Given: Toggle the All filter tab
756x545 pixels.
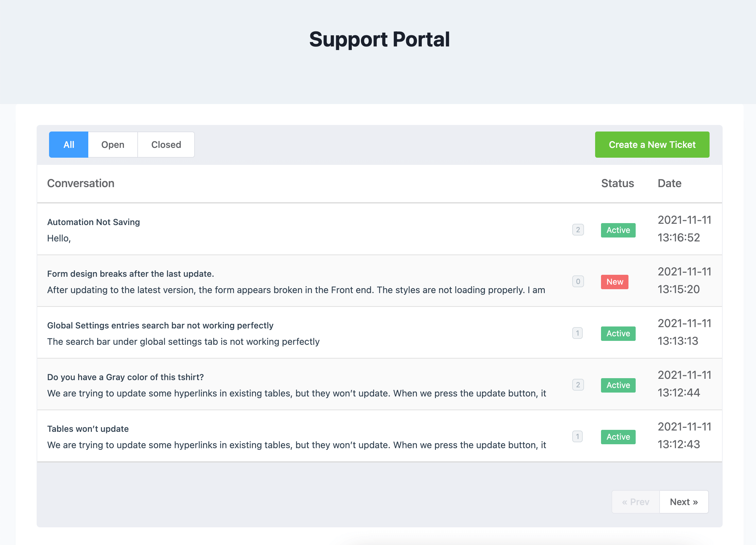Looking at the screenshot, I should (x=69, y=145).
